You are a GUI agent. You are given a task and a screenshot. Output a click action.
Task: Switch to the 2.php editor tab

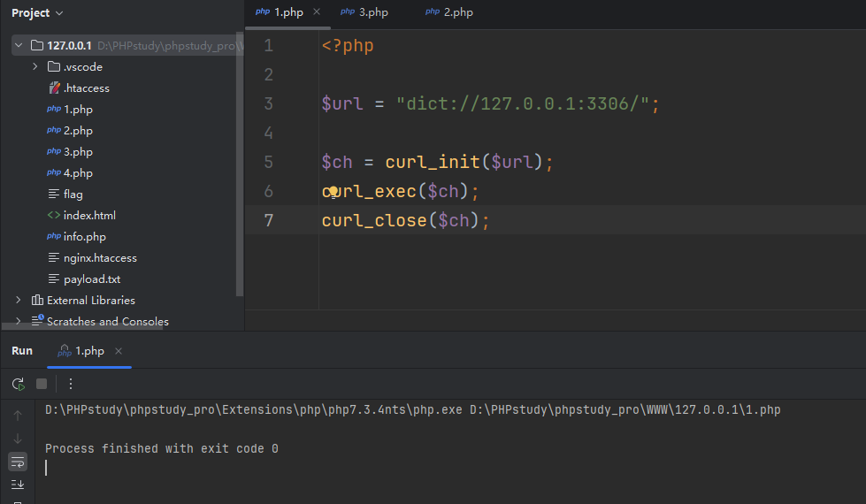pyautogui.click(x=449, y=12)
